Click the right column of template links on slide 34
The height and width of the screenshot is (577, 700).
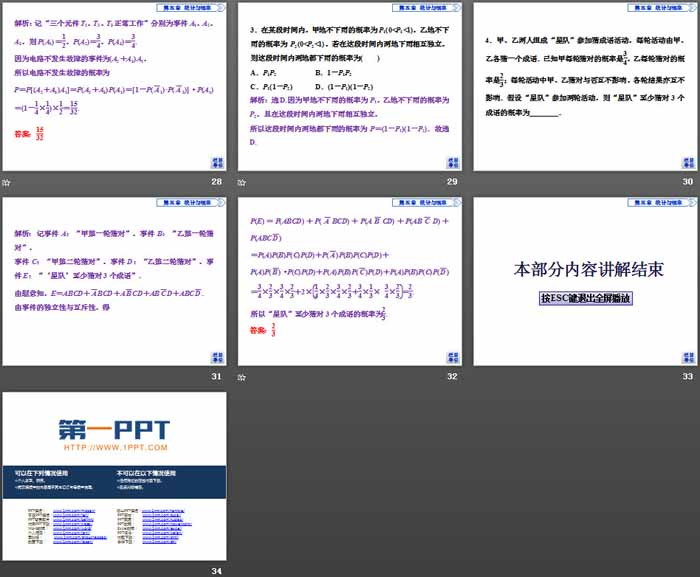(154, 526)
